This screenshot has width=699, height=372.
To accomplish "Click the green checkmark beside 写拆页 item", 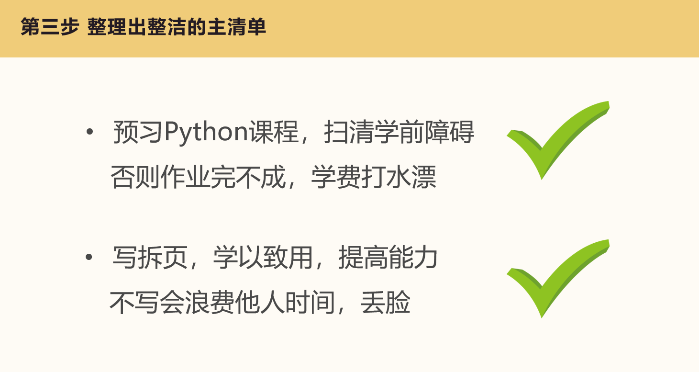I will pyautogui.click(x=558, y=279).
